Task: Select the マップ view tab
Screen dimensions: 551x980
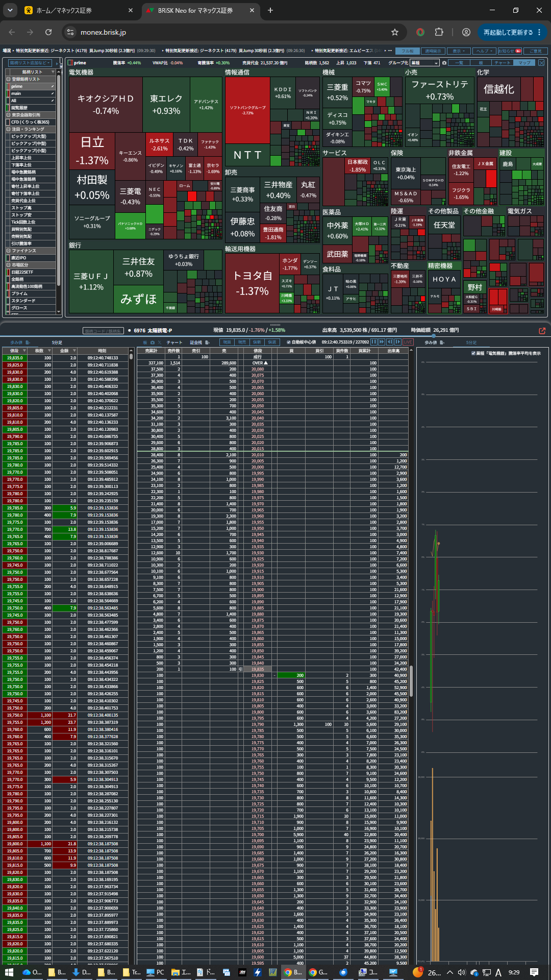Action: coord(524,63)
